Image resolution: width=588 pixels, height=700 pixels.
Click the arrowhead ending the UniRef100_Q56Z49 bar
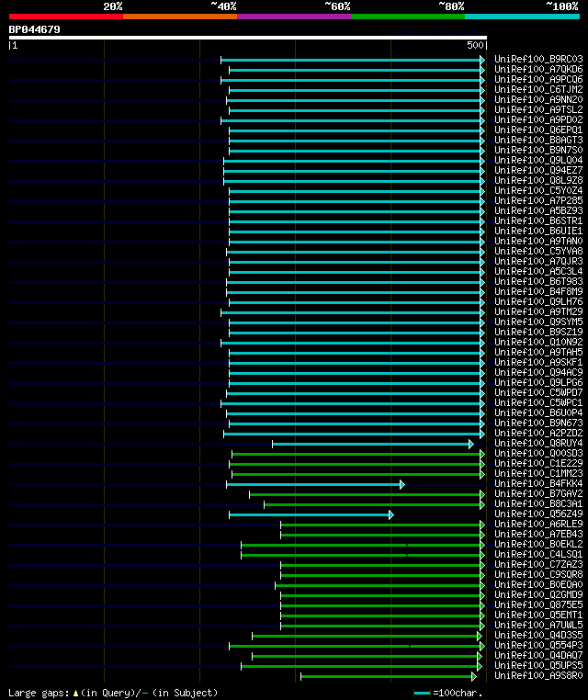391,515
